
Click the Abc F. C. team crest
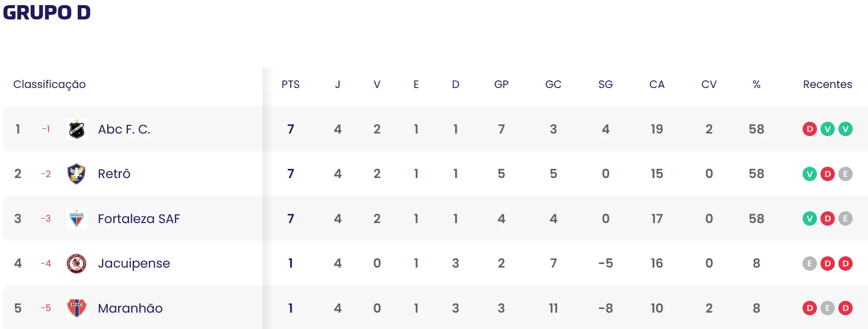pos(77,129)
